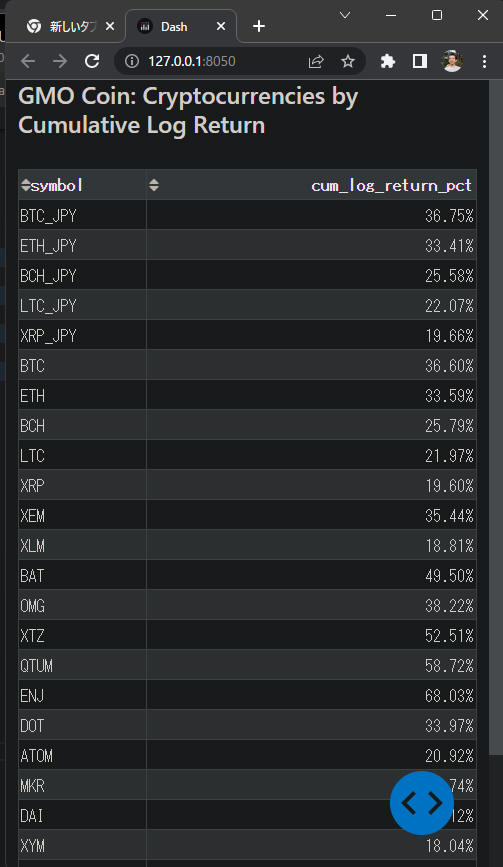The height and width of the screenshot is (867, 503).
Task: Open the Chrome three-dot menu
Action: pyautogui.click(x=484, y=61)
